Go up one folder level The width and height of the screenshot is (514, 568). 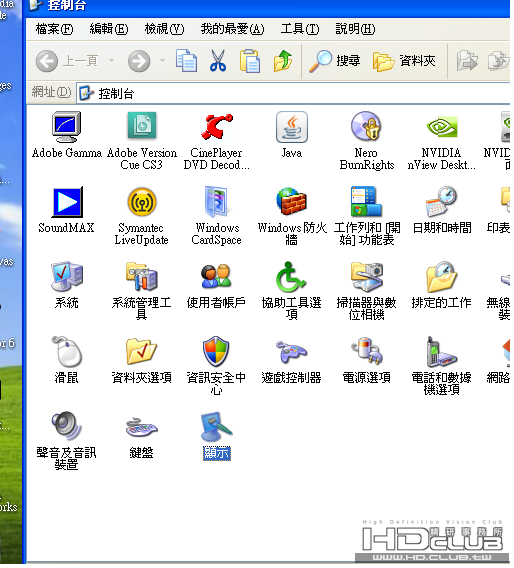point(283,60)
